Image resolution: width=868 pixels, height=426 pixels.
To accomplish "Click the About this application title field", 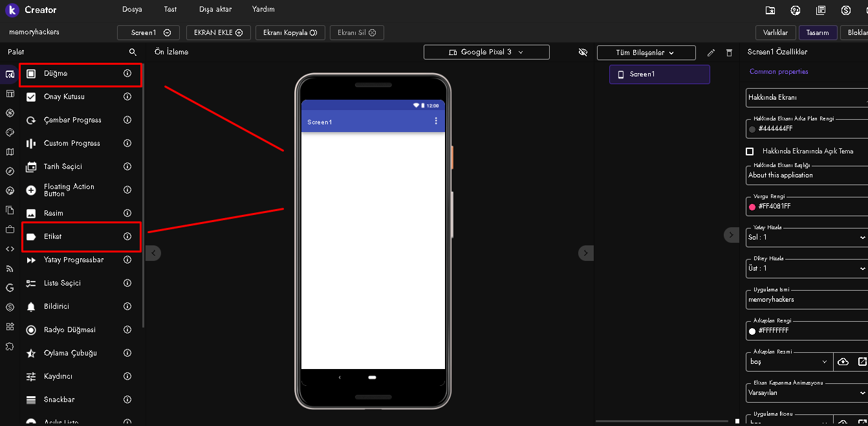I will [807, 175].
